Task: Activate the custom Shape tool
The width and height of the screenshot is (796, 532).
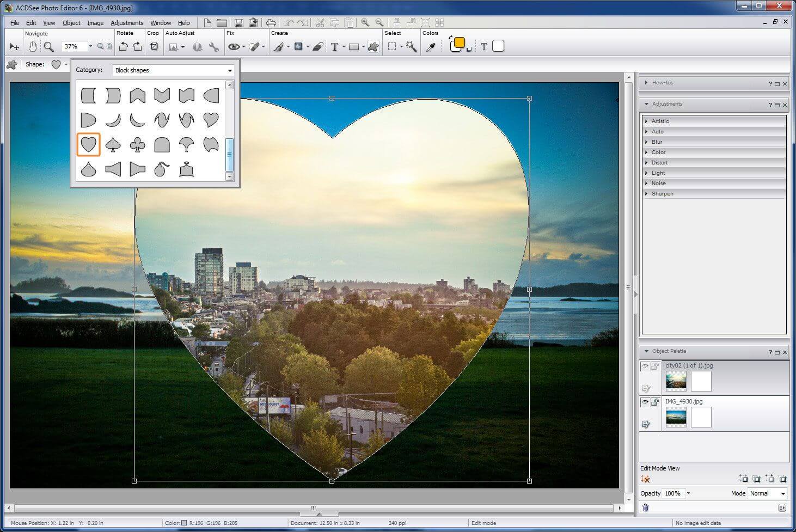Action: [373, 47]
